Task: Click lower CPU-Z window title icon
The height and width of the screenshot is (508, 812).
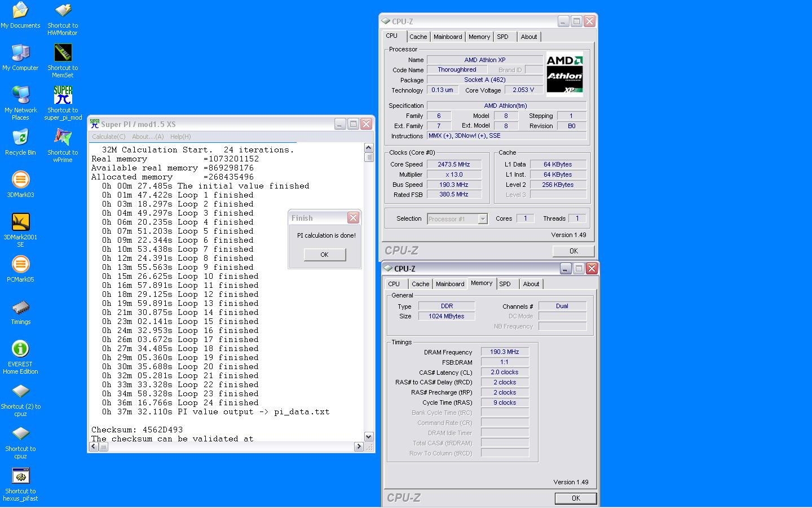Action: (x=388, y=268)
